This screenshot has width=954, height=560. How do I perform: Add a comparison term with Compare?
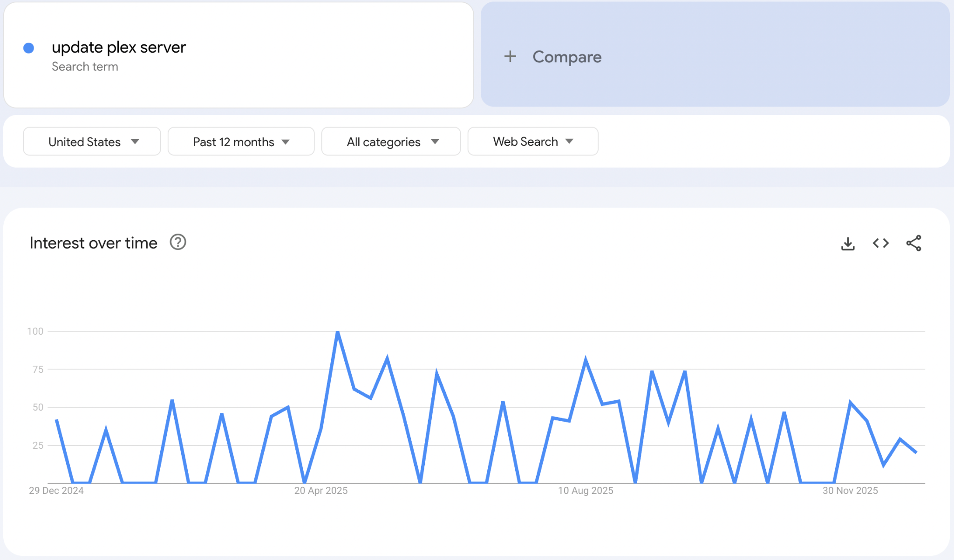[x=566, y=57]
